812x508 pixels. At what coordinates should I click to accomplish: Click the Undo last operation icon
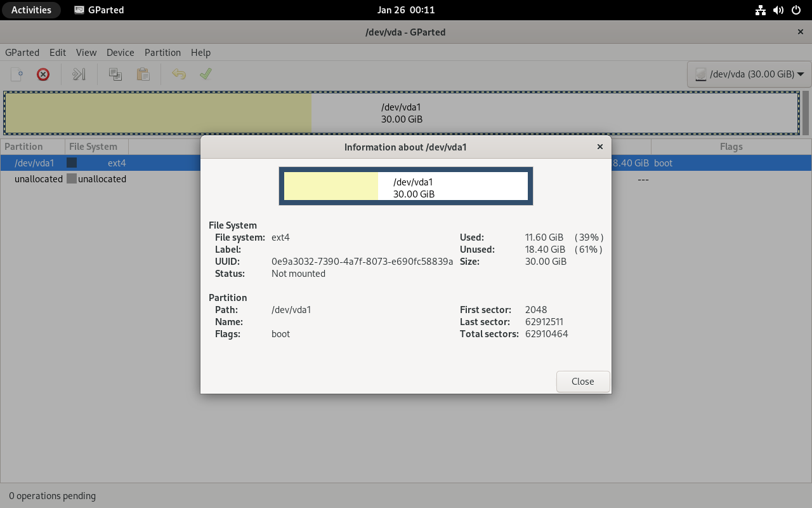point(179,74)
